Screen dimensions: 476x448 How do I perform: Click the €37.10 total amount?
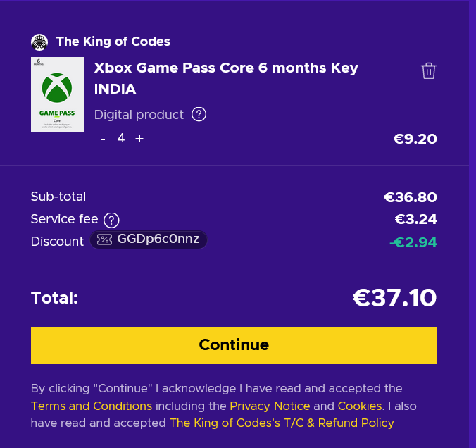(394, 298)
